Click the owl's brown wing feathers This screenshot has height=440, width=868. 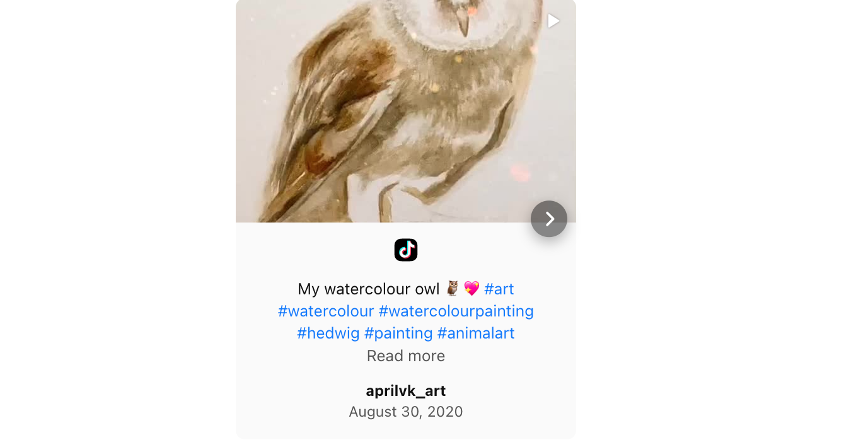pos(328,101)
